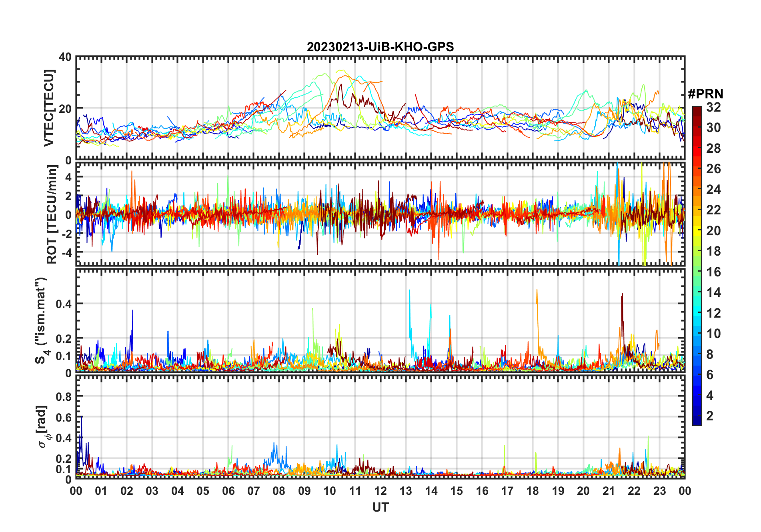Image resolution: width=761 pixels, height=532 pixels.
Task: Click colorbar tick label 2
Action: [x=710, y=416]
